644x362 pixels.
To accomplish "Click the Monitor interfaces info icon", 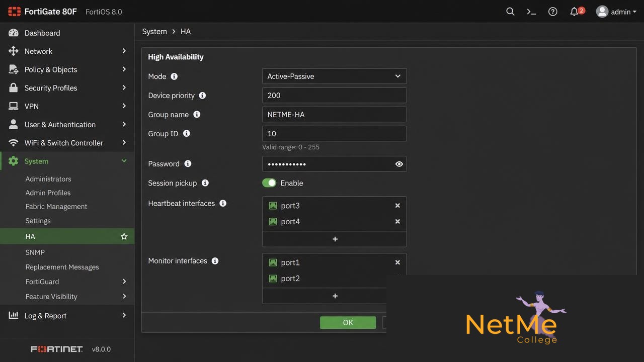I will (215, 261).
